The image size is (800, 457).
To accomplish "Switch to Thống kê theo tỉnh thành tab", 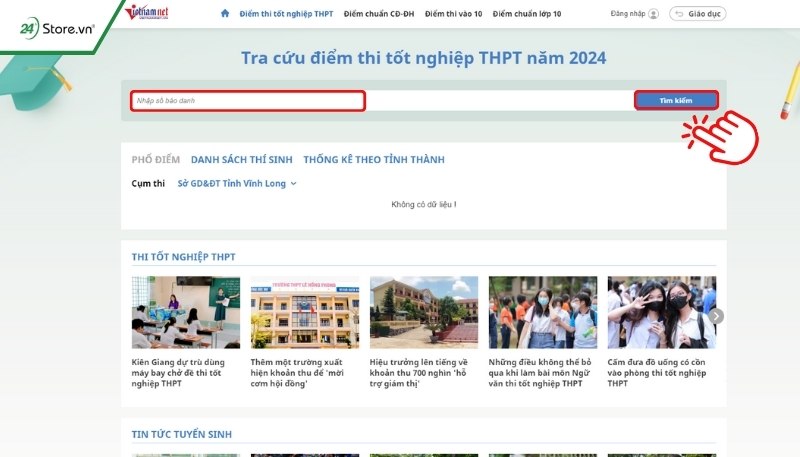I will click(374, 160).
